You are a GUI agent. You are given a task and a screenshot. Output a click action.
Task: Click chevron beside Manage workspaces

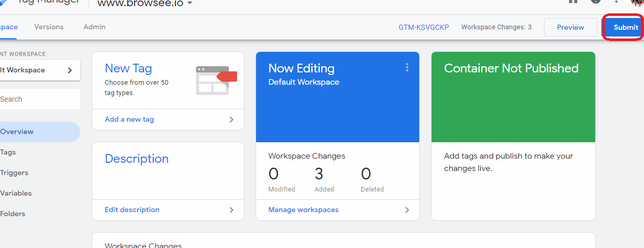pos(407,210)
